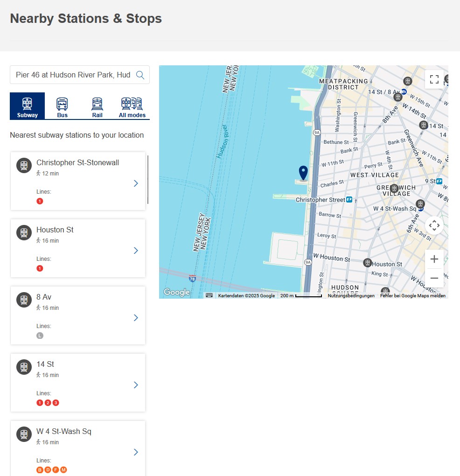Viewport: 460px width, 476px height.
Task: Click the map zoom in plus button
Action: [x=434, y=259]
